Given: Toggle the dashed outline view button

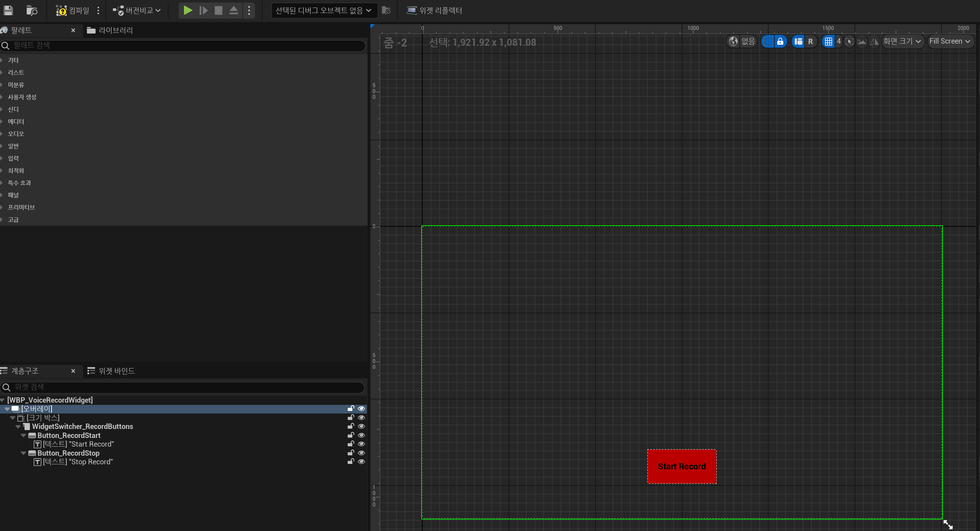Looking at the screenshot, I should [768, 41].
